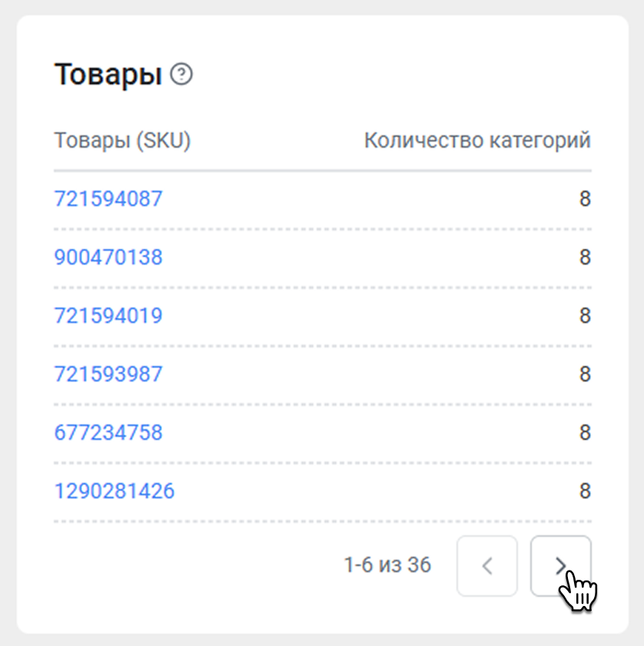This screenshot has width=644, height=646.
Task: Go to previous page of products
Action: click(x=487, y=566)
